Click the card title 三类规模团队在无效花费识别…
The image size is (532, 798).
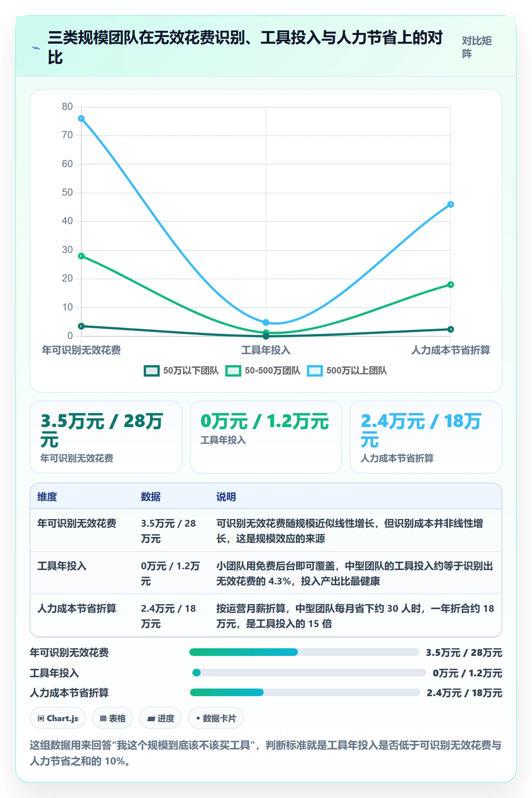[x=245, y=47]
